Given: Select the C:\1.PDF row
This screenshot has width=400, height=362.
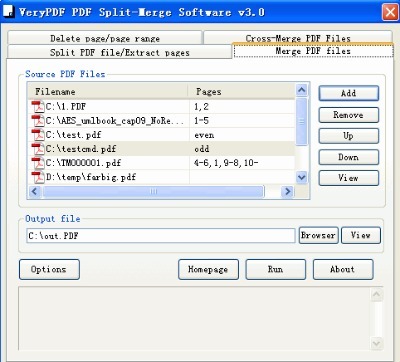Looking at the screenshot, I should pyautogui.click(x=162, y=107).
